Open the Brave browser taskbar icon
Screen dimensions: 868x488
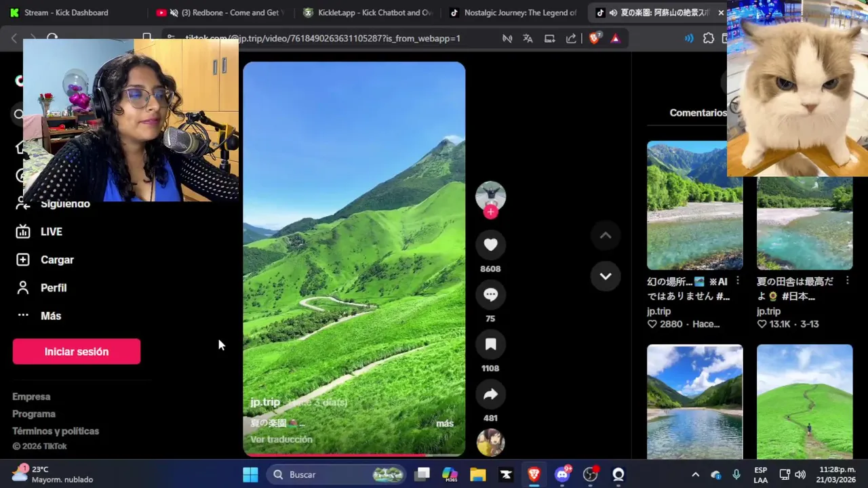(x=534, y=474)
